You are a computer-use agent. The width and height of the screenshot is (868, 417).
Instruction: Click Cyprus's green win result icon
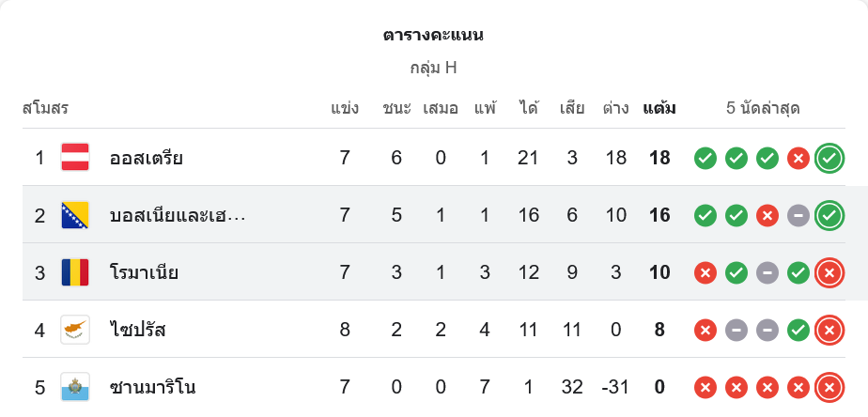798,330
